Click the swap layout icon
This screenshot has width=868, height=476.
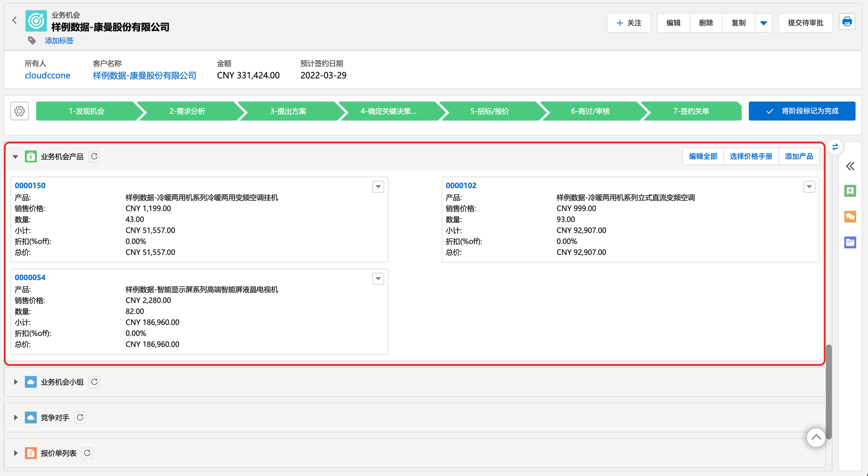[x=835, y=147]
